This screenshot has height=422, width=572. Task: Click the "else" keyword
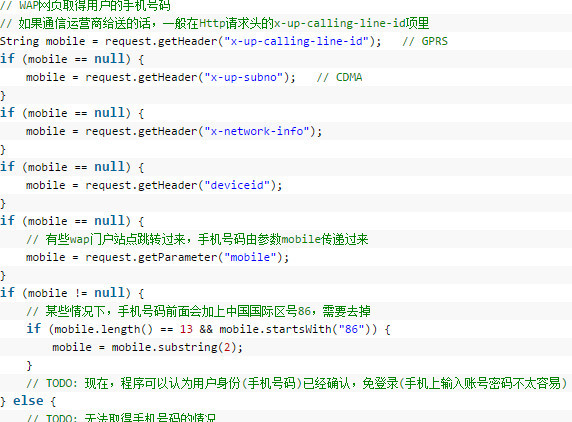(x=28, y=401)
